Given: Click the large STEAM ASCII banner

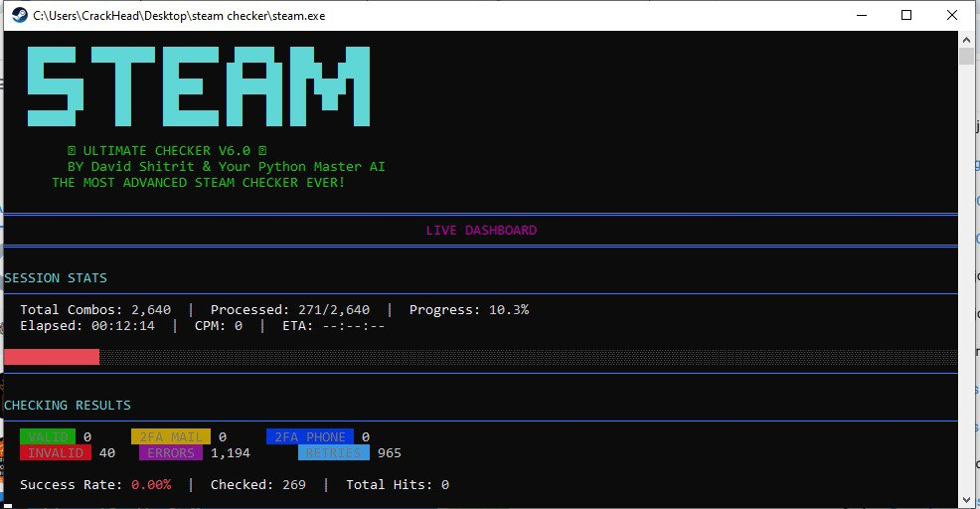Looking at the screenshot, I should point(199,86).
